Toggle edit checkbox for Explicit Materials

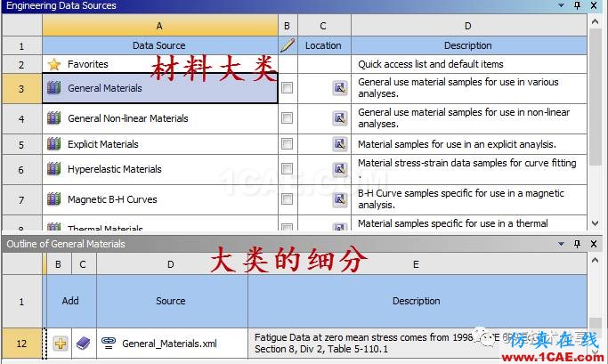pyautogui.click(x=287, y=144)
